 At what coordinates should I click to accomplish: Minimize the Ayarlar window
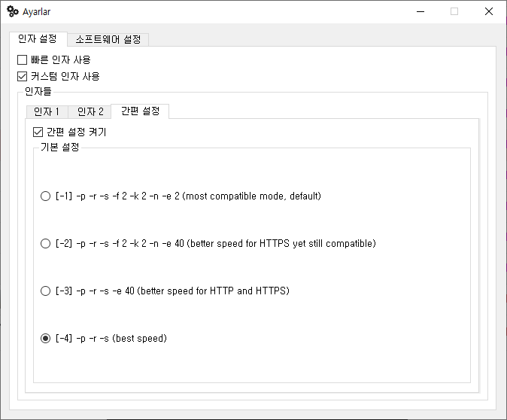tap(420, 11)
